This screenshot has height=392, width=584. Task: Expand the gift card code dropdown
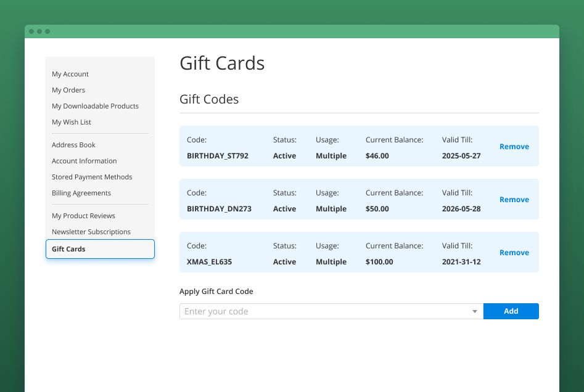[474, 311]
